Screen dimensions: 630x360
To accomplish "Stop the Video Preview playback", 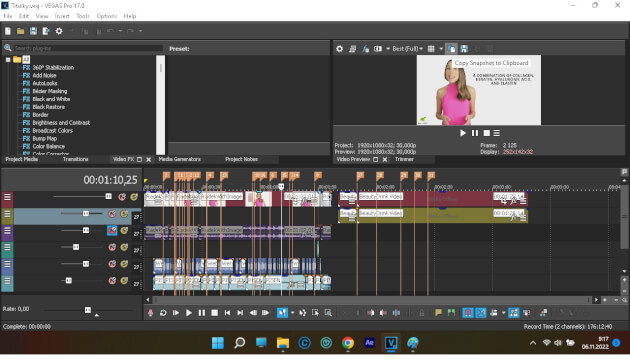I will click(x=487, y=133).
